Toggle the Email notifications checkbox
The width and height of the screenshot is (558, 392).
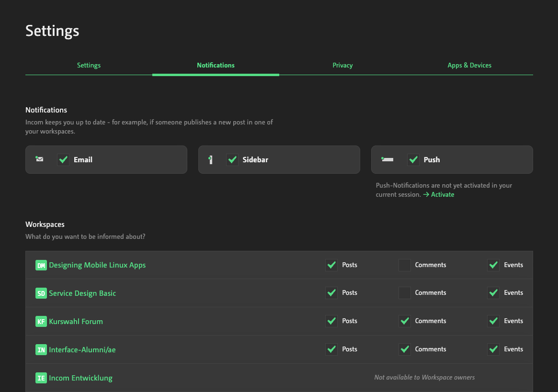click(x=63, y=160)
